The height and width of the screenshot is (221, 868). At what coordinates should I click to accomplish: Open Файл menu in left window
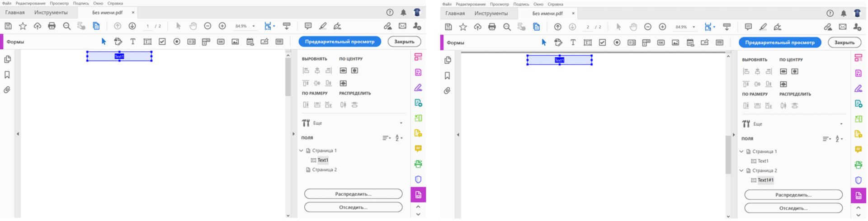[x=6, y=3]
